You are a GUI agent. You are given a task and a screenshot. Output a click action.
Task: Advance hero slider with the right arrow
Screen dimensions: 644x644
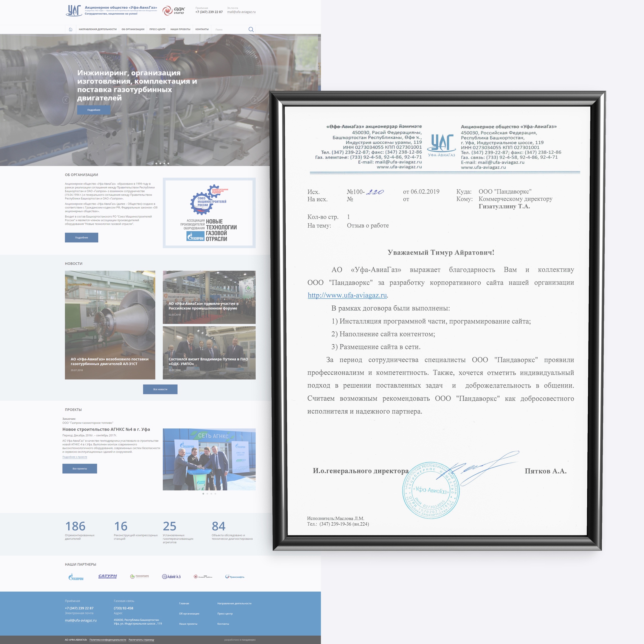click(254, 100)
